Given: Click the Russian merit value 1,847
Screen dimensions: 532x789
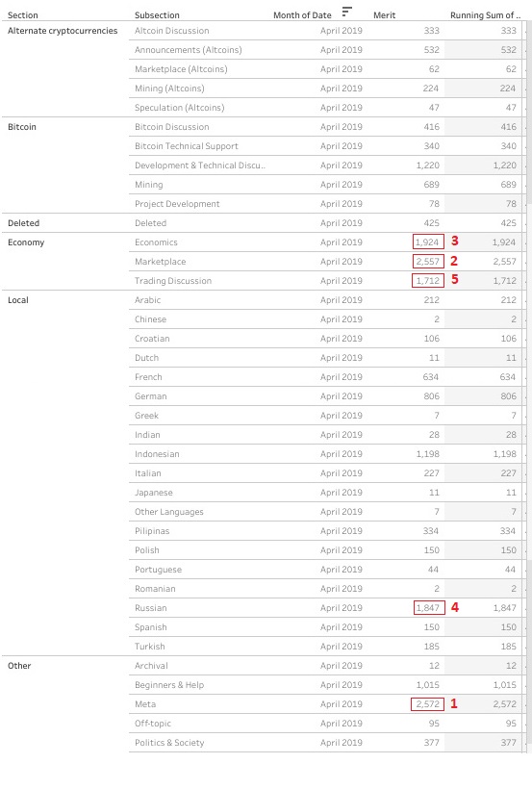Looking at the screenshot, I should [428, 608].
